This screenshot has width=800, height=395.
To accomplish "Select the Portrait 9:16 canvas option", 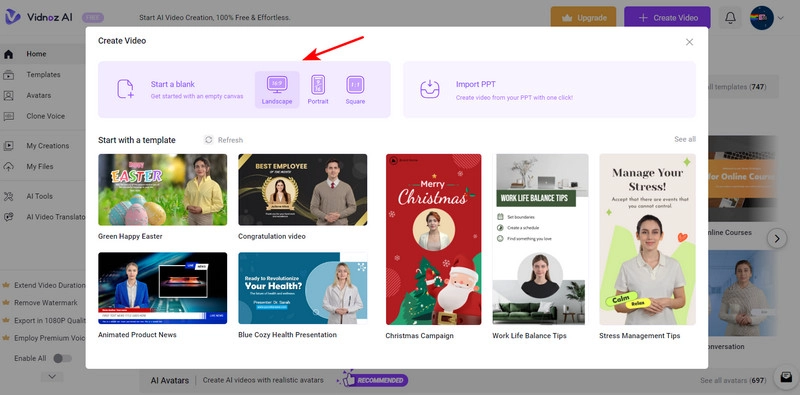I will [318, 90].
